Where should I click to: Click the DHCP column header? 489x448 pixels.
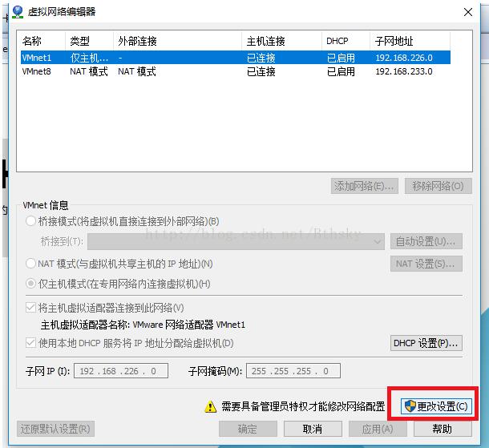click(x=345, y=41)
